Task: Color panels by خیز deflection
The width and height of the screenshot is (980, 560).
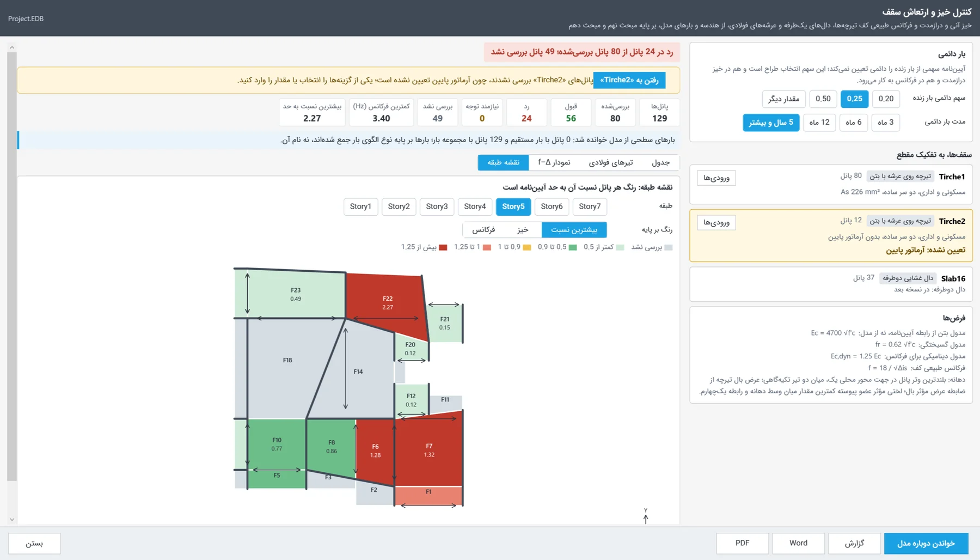Action: point(523,230)
